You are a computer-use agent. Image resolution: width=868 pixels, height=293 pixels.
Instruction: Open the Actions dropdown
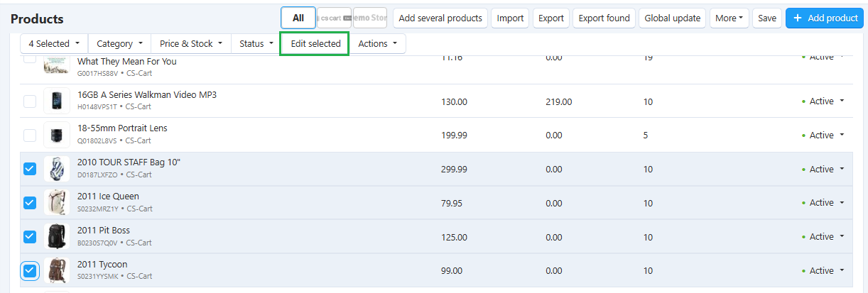377,44
